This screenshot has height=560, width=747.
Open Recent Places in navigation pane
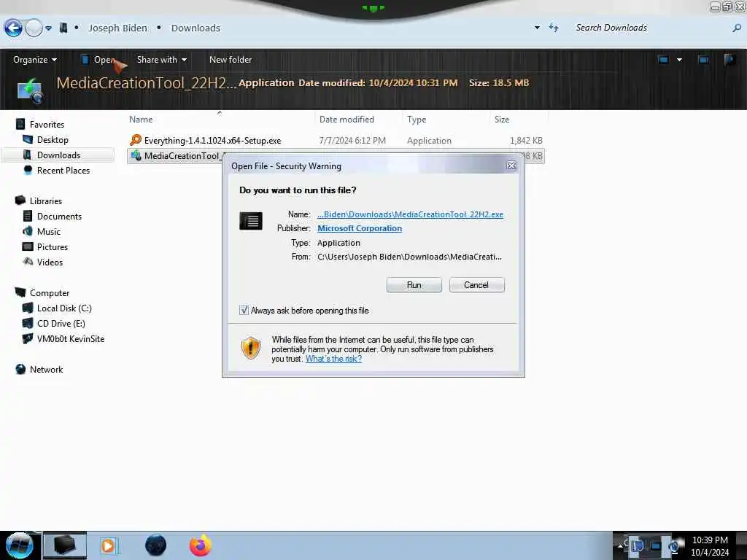click(63, 170)
